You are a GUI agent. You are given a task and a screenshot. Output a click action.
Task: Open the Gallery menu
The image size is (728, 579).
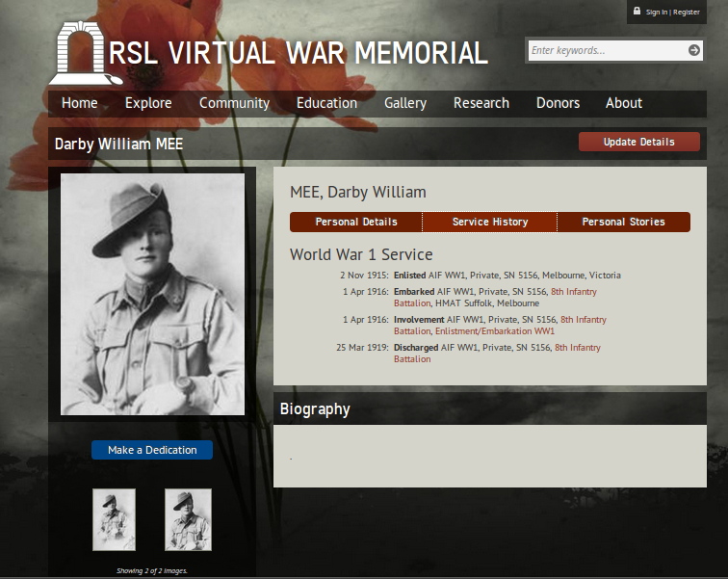[405, 103]
